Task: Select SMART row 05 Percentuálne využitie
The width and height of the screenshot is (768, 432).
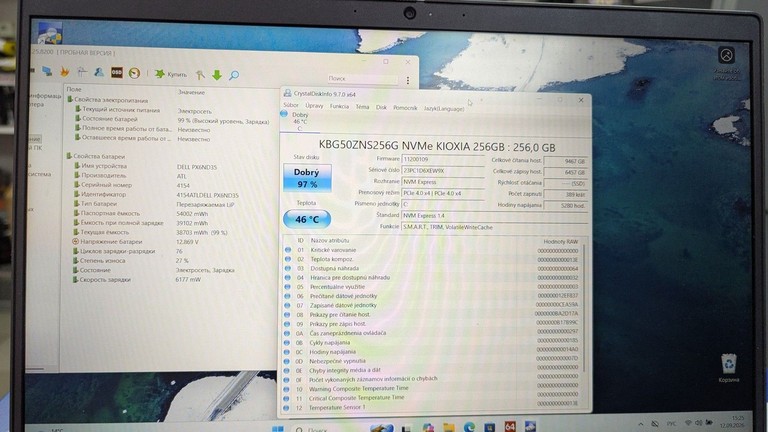Action: pos(431,287)
